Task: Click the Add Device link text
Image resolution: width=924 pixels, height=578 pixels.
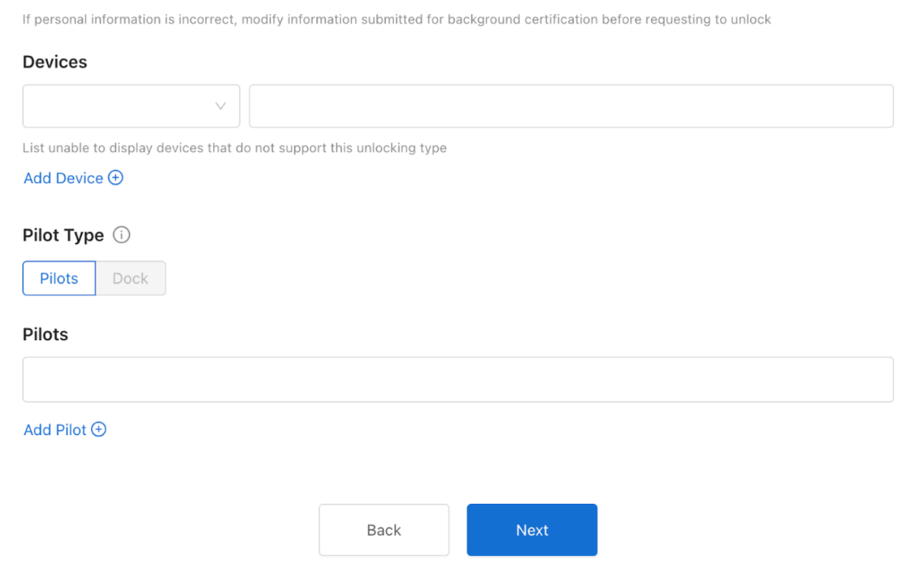Action: coord(63,178)
